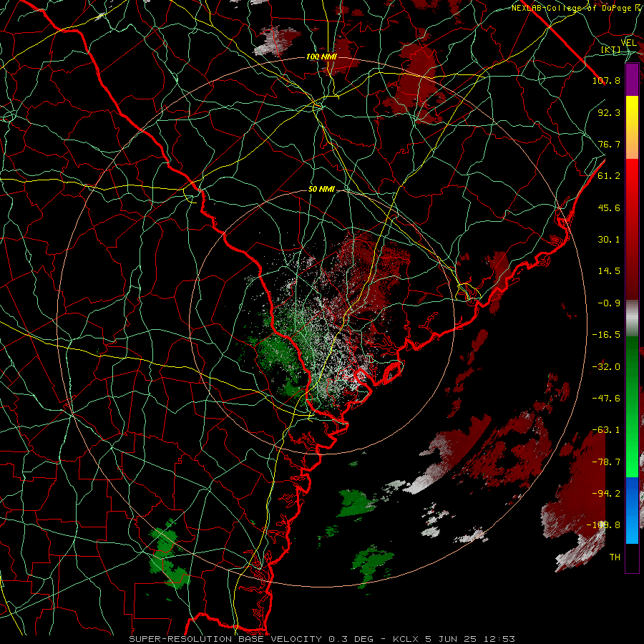Click the -47.6 legend value
Image resolution: width=644 pixels, height=644 pixels.
606,399
